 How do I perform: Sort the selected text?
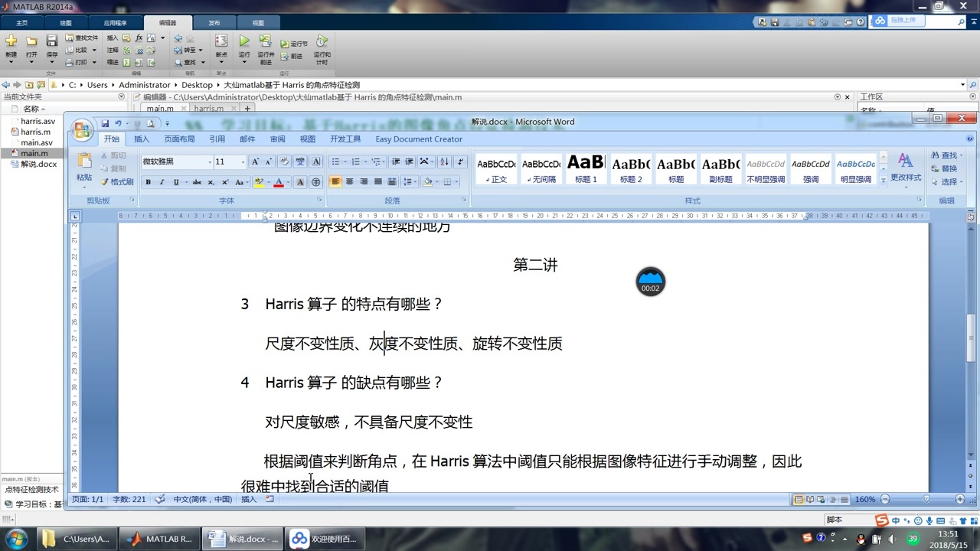(444, 161)
